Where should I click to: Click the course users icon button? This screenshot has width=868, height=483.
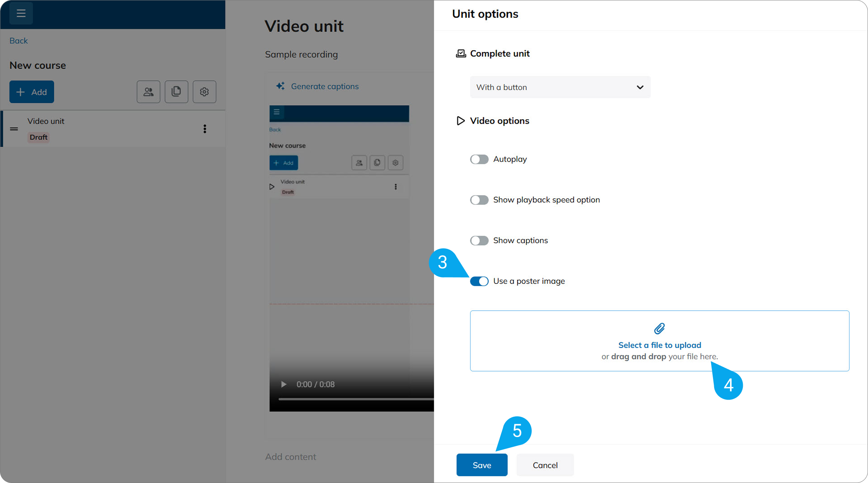[148, 92]
